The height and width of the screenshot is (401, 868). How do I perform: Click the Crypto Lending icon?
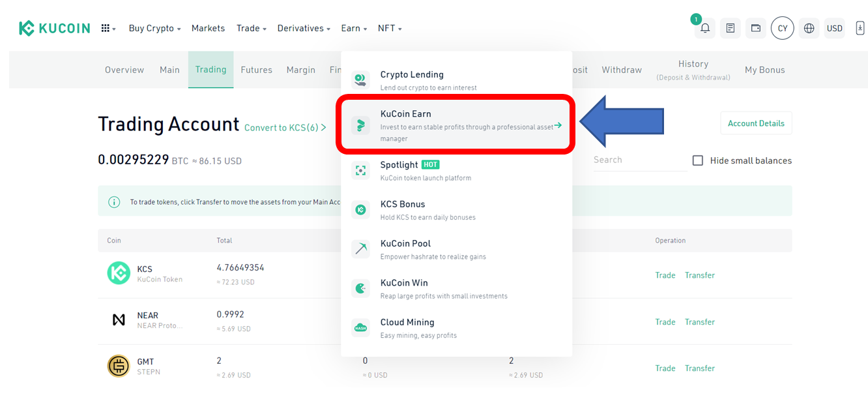360,80
